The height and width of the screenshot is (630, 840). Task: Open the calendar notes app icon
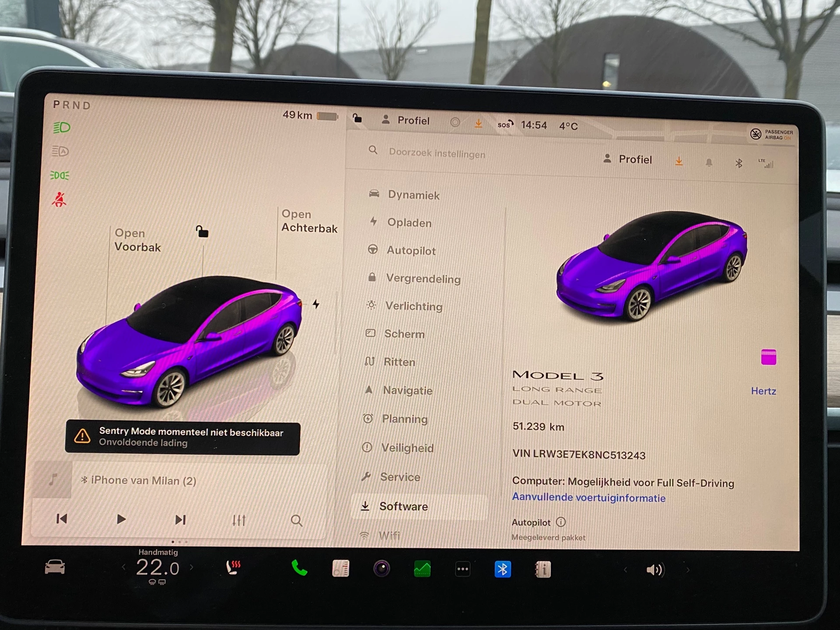tap(340, 568)
